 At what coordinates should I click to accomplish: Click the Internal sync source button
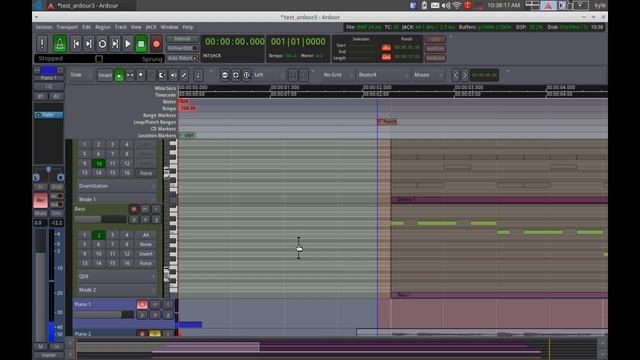[182, 39]
